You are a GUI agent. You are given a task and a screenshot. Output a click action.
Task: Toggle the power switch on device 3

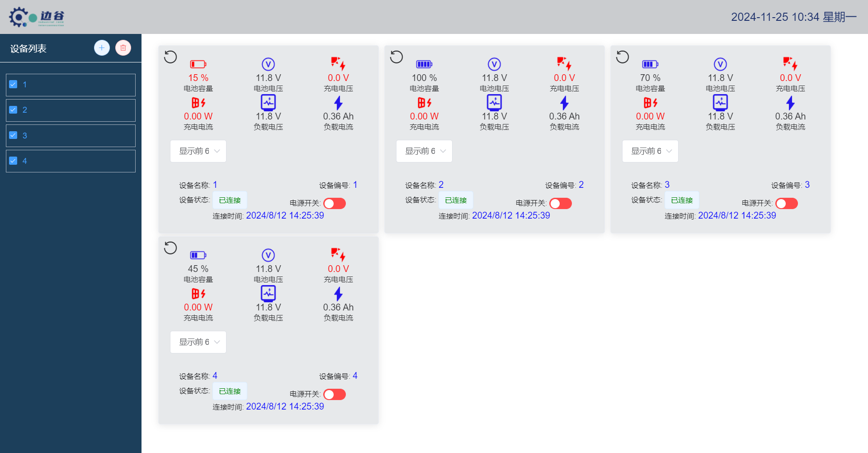coord(787,204)
